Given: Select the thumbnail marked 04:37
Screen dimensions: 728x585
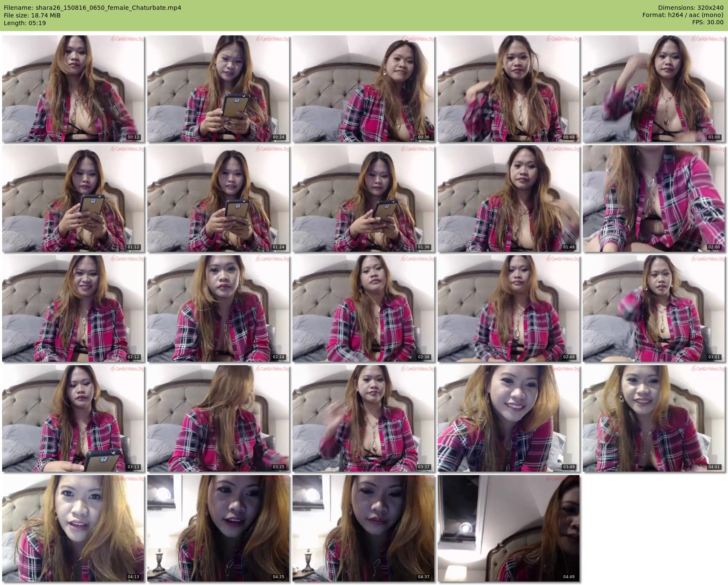Looking at the screenshot, I should tap(364, 528).
